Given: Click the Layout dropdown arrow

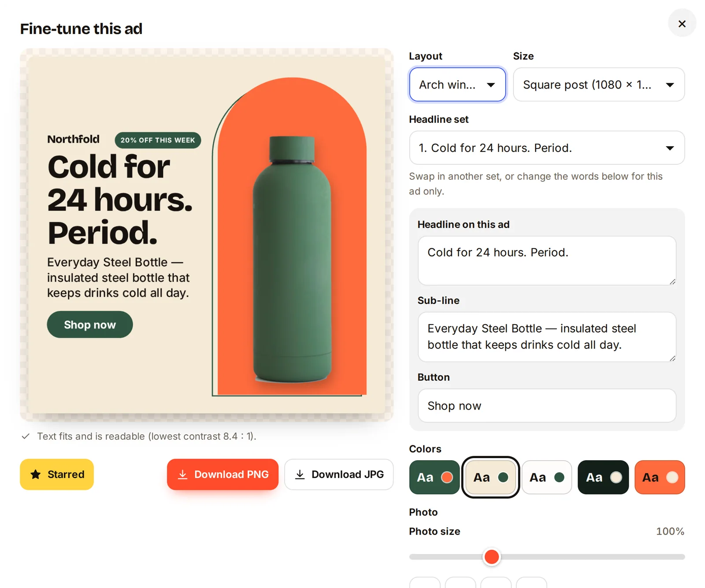Looking at the screenshot, I should tap(490, 85).
